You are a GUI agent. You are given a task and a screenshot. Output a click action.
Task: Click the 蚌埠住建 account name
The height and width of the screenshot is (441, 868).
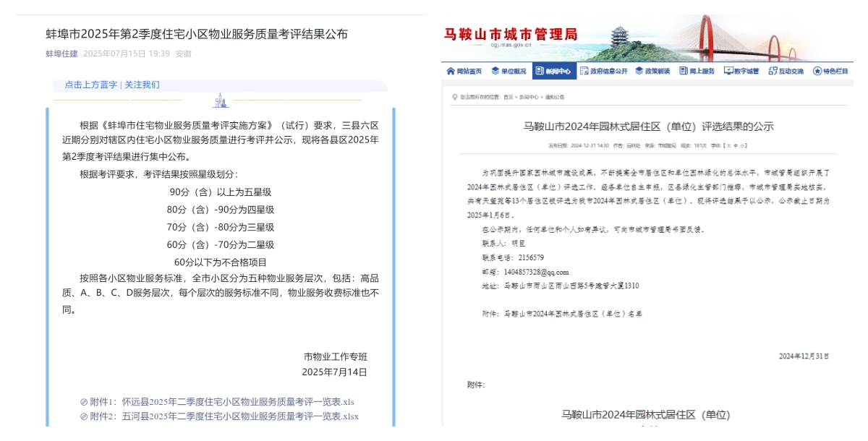(61, 53)
